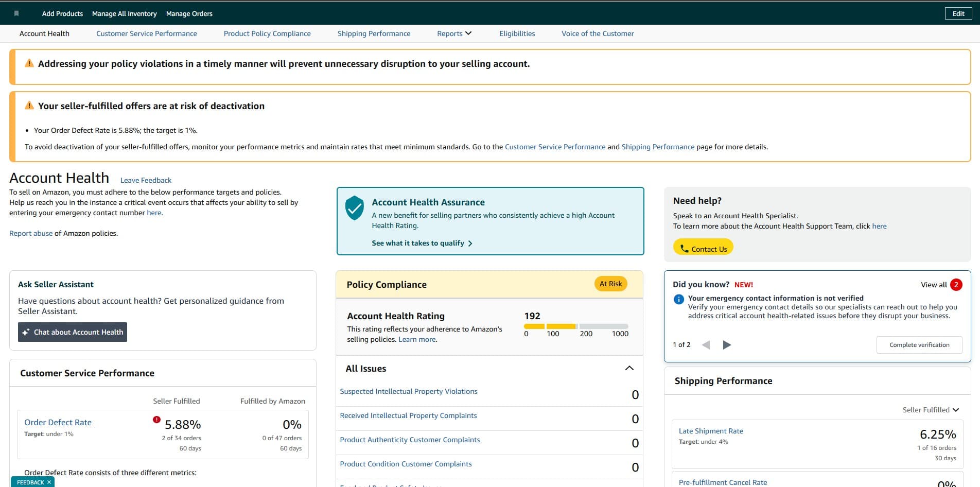Click the bookmark flag icon in top bar
This screenshot has height=487, width=980.
tap(16, 13)
